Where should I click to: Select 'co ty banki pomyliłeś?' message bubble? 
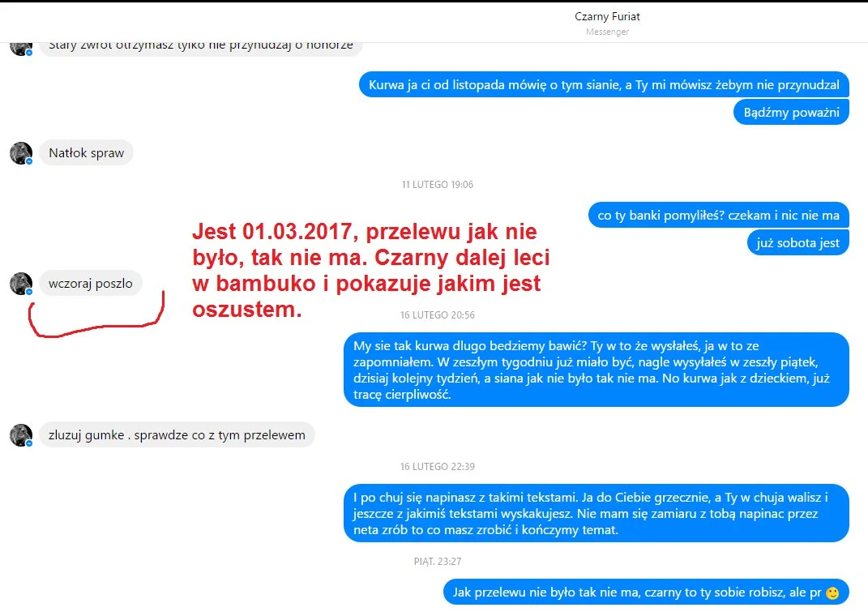719,216
